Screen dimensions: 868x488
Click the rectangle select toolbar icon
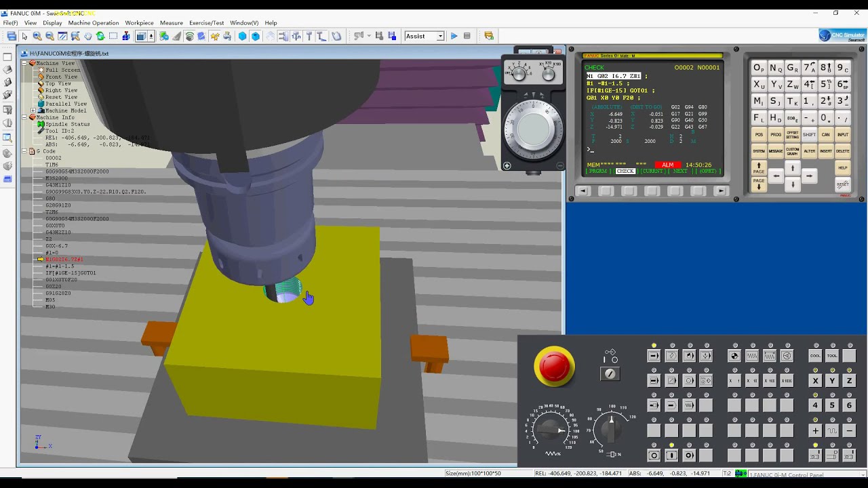click(x=113, y=36)
